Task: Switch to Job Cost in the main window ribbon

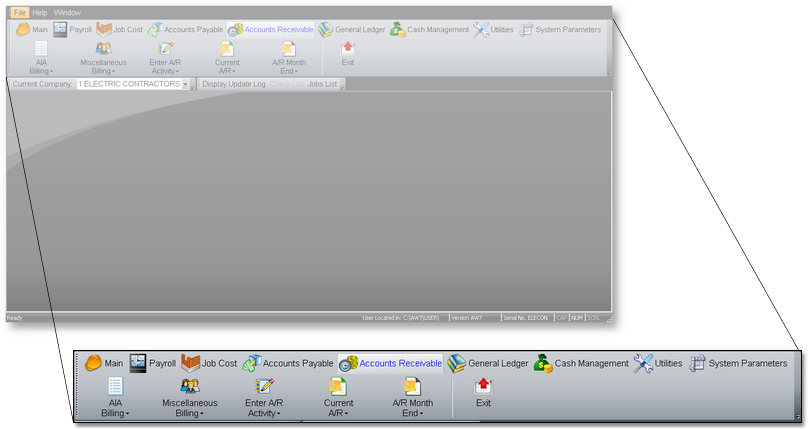Action: point(120,29)
